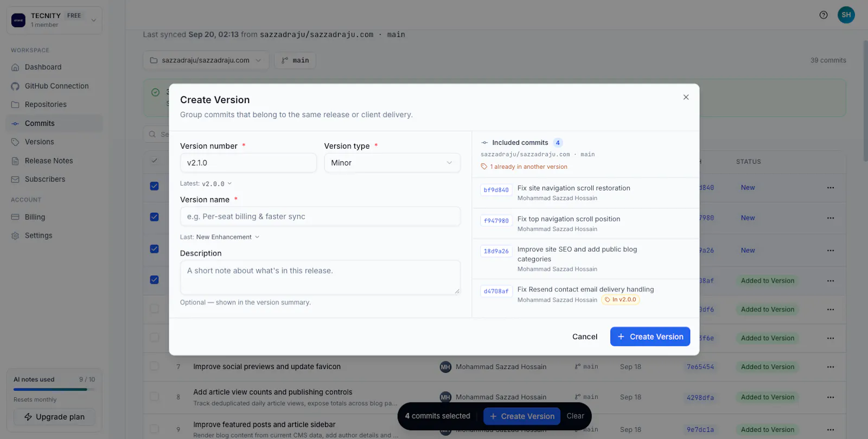Check the box for commit row 8
This screenshot has width=868, height=439.
click(155, 397)
